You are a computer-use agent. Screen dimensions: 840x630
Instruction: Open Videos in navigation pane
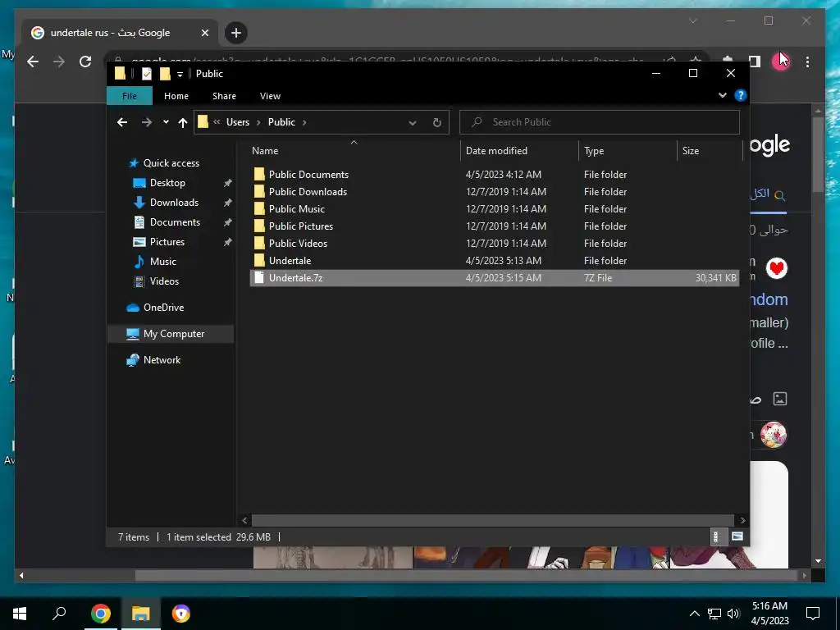point(164,281)
